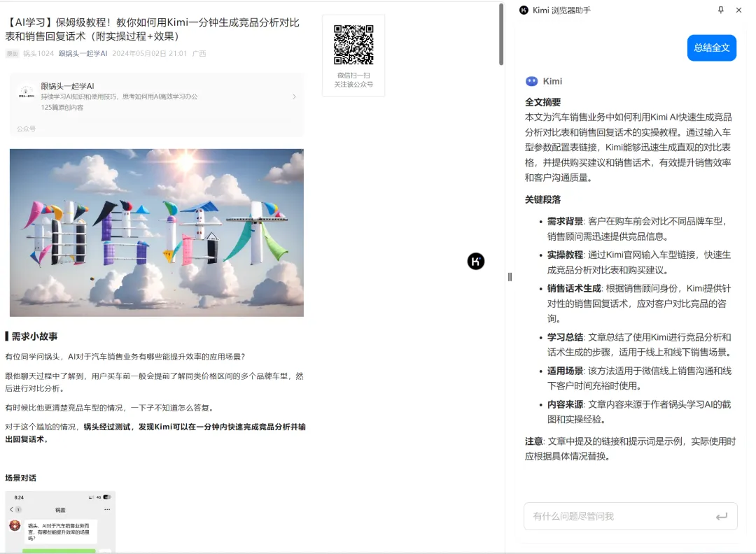Click the article title heading
Image resolution: width=756 pixels, height=554 pixels.
pyautogui.click(x=153, y=29)
